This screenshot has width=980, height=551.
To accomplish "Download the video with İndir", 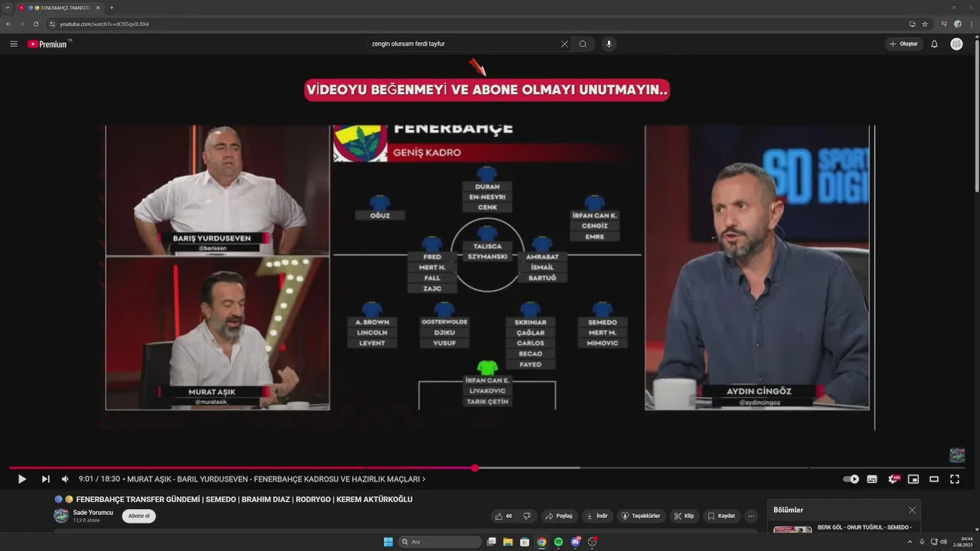I will [597, 516].
